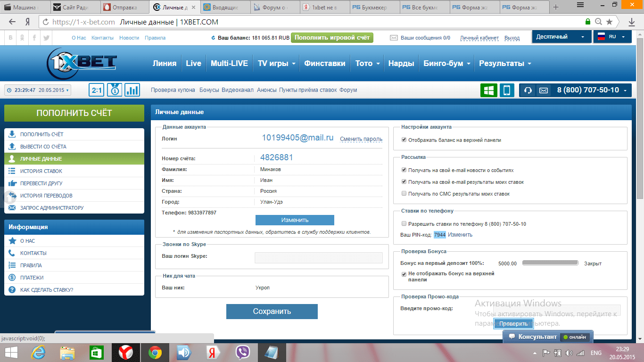Expand the TV игры menu

(x=277, y=64)
